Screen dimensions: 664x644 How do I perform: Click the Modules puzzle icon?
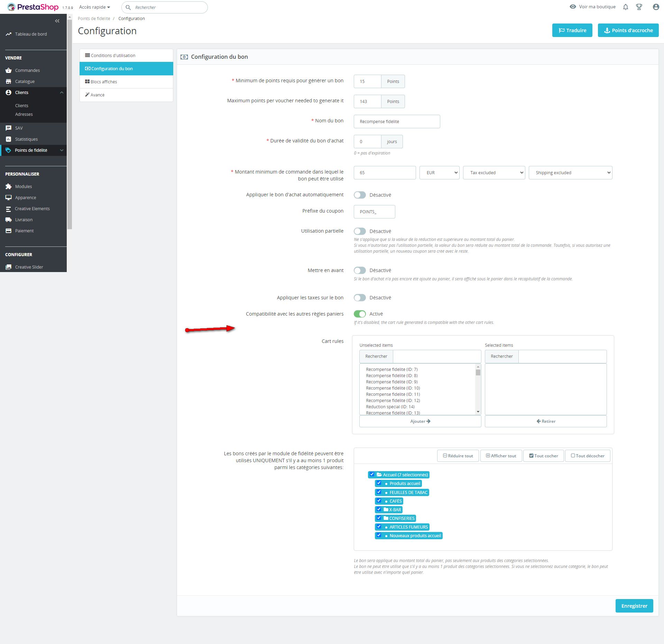(9, 187)
